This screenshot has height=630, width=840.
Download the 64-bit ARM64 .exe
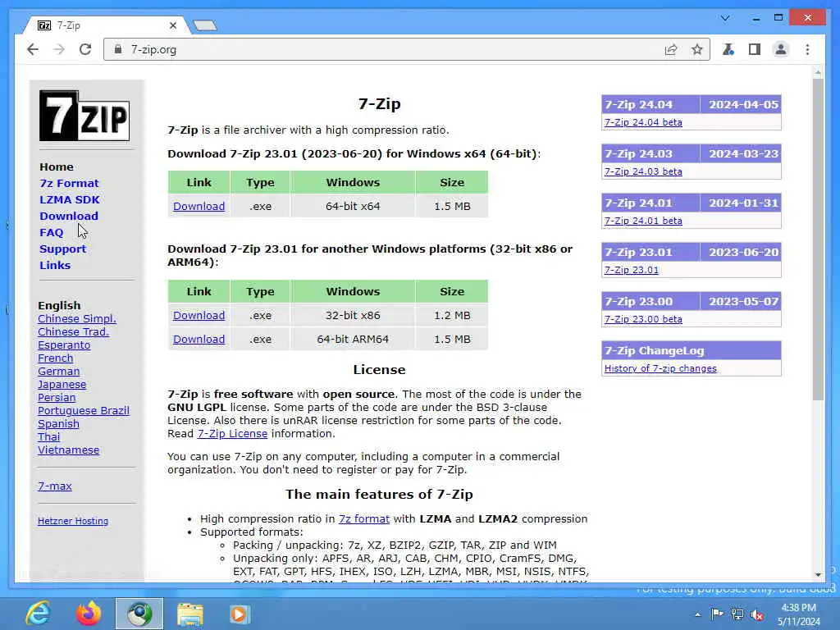199,339
